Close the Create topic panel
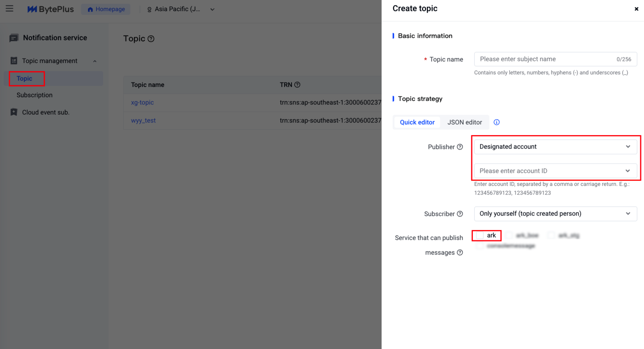Viewport: 644px width, 349px height. (x=636, y=9)
